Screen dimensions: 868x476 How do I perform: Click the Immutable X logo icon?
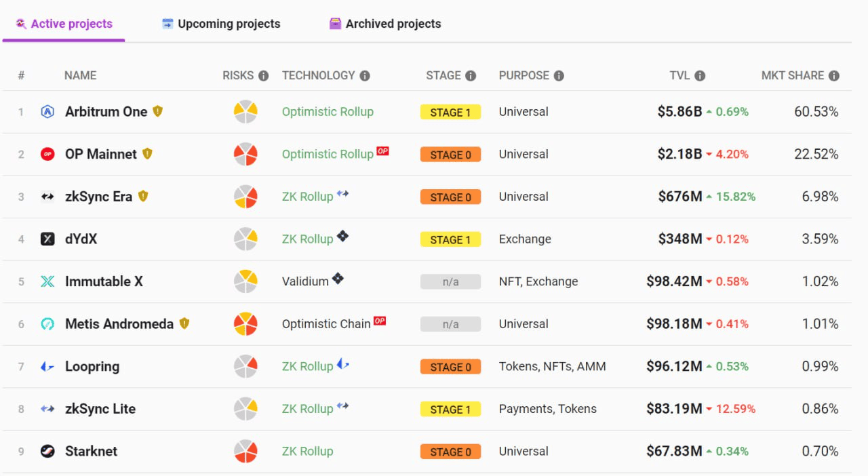coord(47,281)
